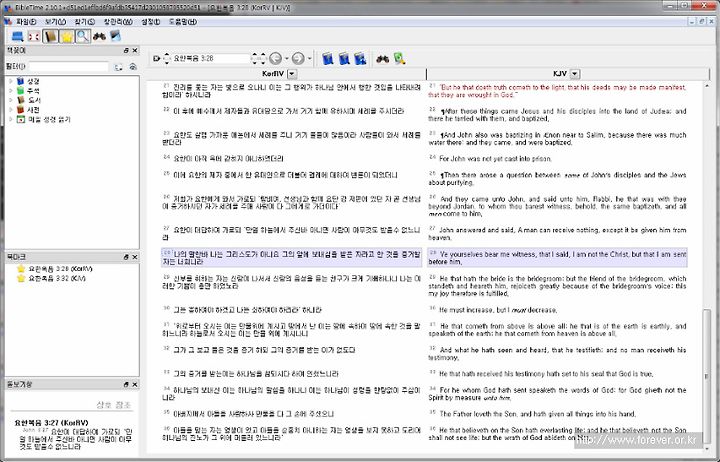
Task: Open bookmark 요한복음 3:32 (KJV)
Action: tap(56, 278)
